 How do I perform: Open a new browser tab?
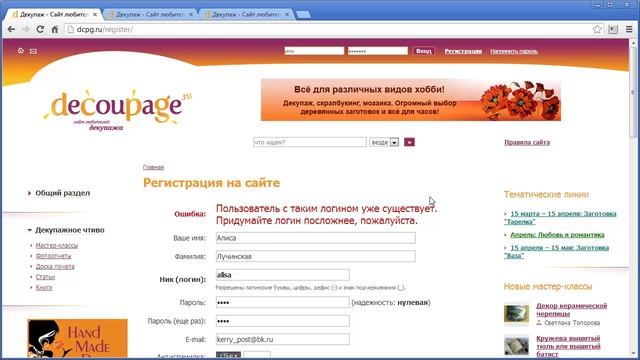point(303,15)
